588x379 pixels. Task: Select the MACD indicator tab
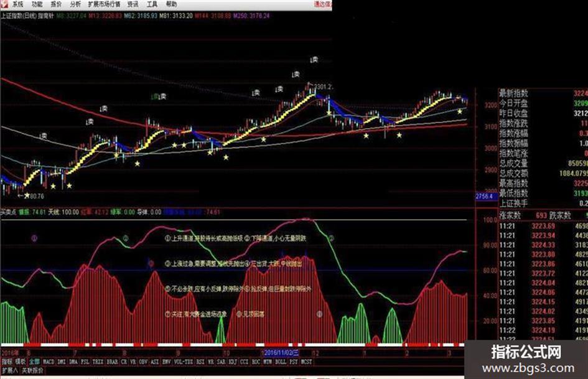coord(49,362)
